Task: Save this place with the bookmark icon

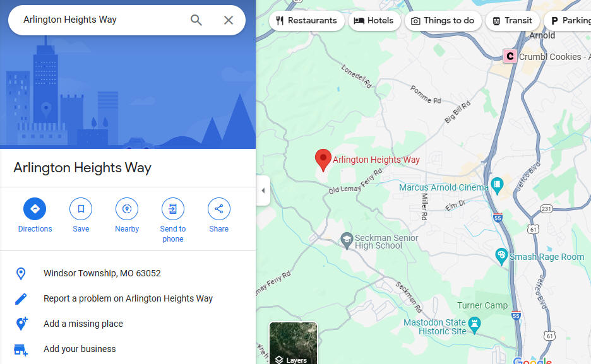Action: pyautogui.click(x=81, y=209)
